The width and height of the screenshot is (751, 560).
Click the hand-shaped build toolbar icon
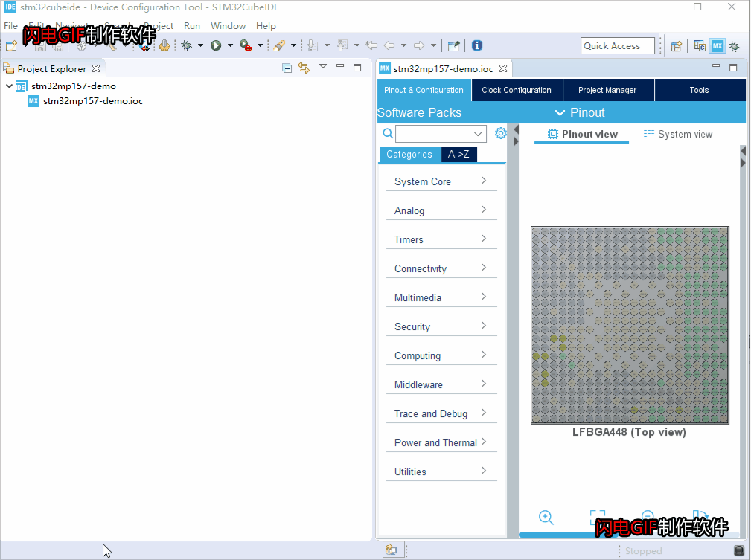pos(164,45)
